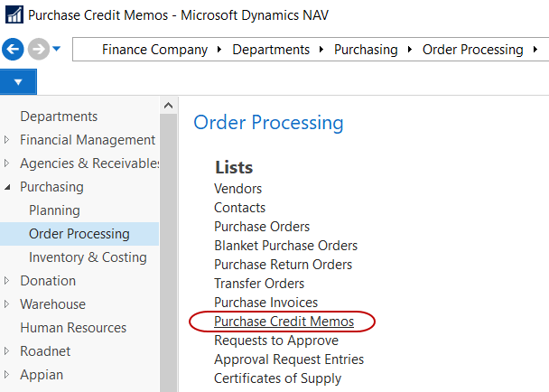This screenshot has height=392, width=549.
Task: Click Finance Company in the breadcrumb path
Action: (x=154, y=50)
